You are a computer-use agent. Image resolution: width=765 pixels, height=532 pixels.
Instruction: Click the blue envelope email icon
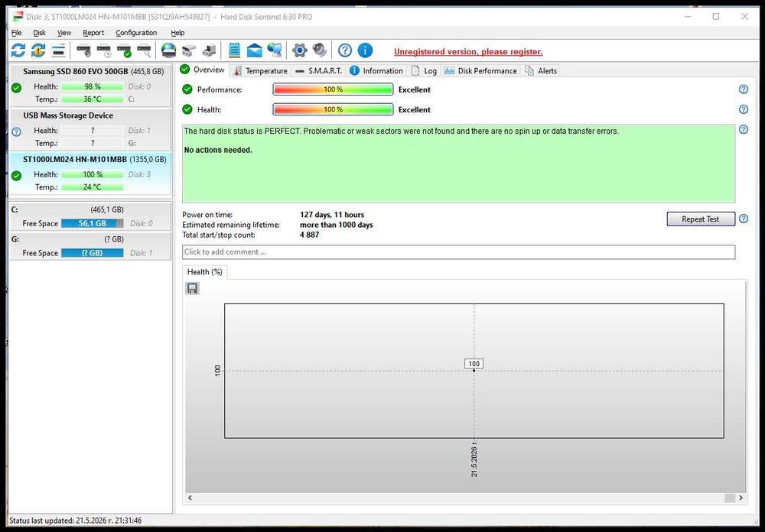[x=254, y=50]
